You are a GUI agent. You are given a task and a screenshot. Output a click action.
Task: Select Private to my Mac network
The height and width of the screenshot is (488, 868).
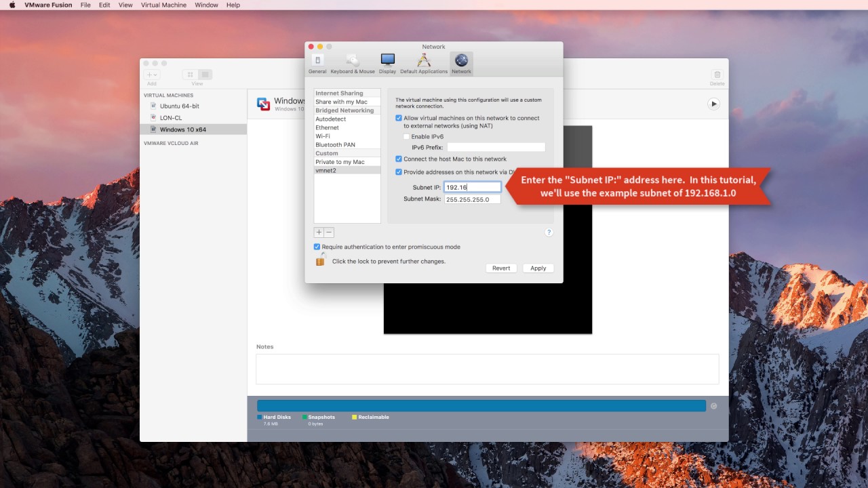(x=347, y=162)
